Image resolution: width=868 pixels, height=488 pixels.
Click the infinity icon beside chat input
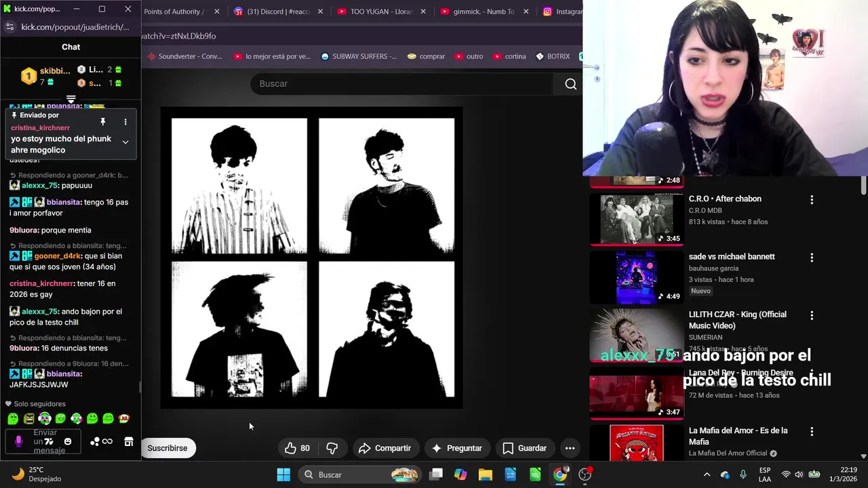point(107,442)
